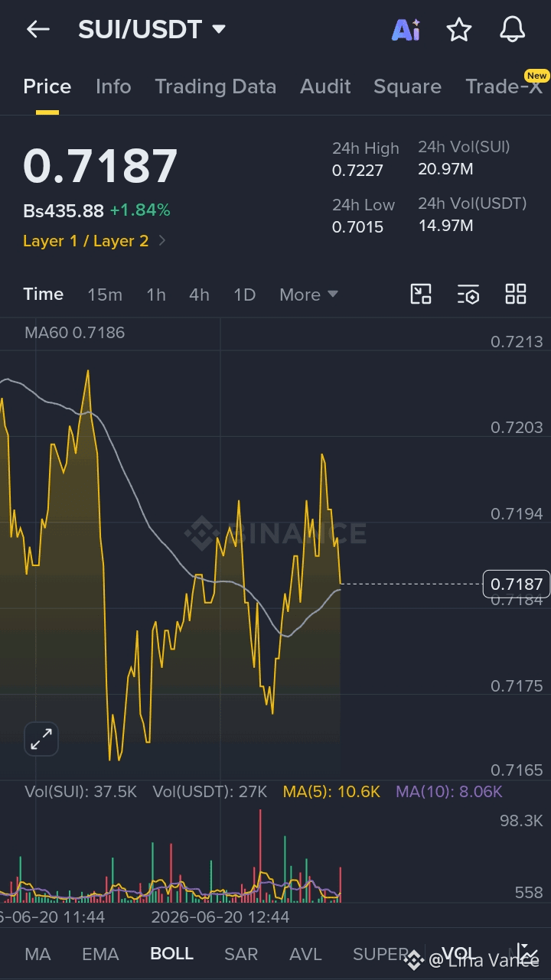
Task: Tap the 24h Vol(USDT) 14.97M
Action: point(445,225)
